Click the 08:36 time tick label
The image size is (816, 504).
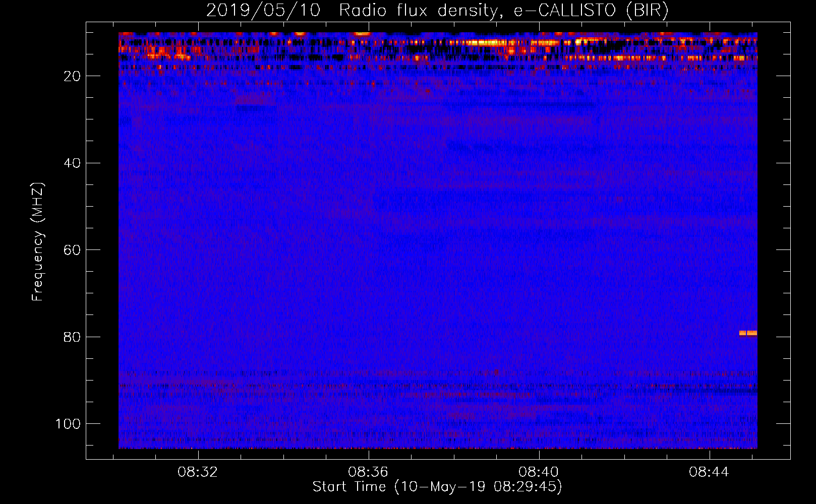[x=368, y=472]
